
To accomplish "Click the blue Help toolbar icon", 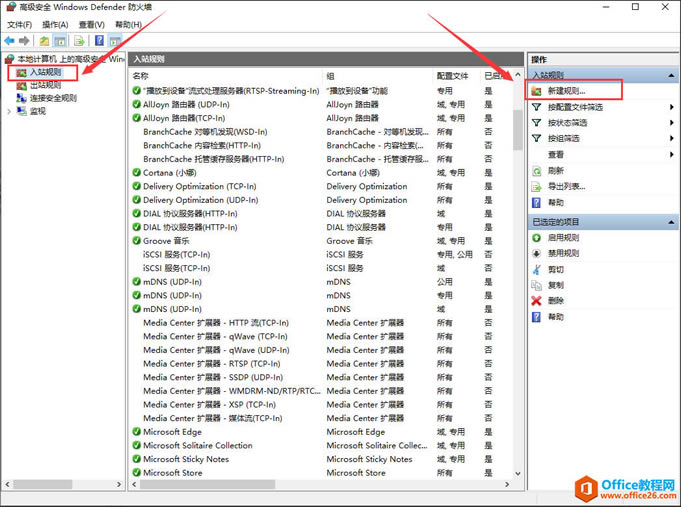I will [99, 41].
